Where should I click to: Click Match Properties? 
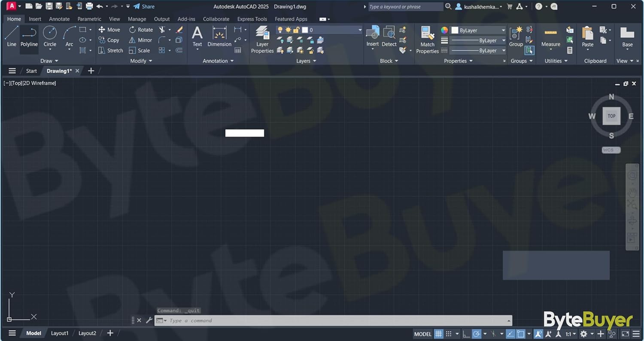point(428,39)
